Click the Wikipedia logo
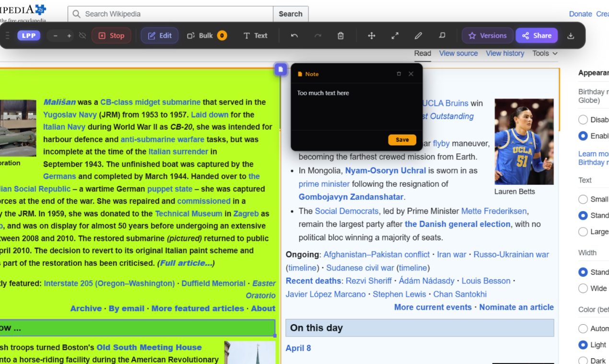 click(23, 13)
